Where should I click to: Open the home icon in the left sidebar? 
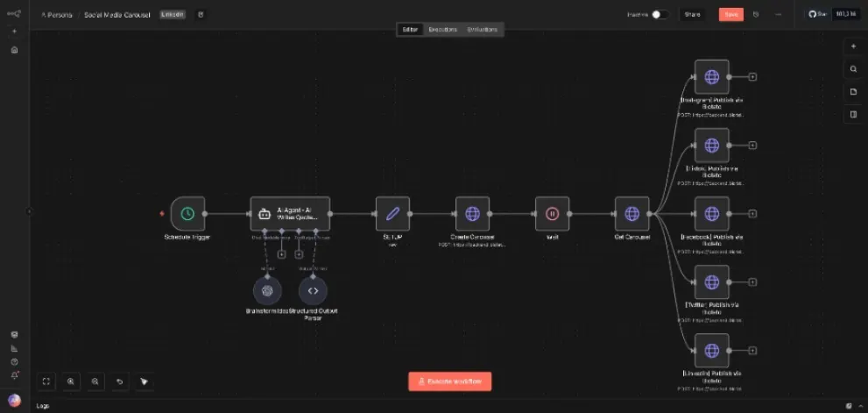[x=14, y=50]
